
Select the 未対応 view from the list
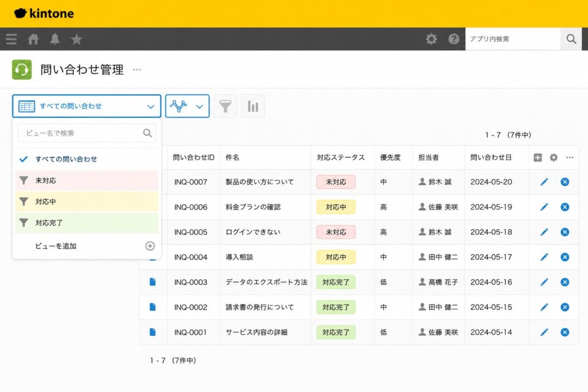[x=87, y=181]
